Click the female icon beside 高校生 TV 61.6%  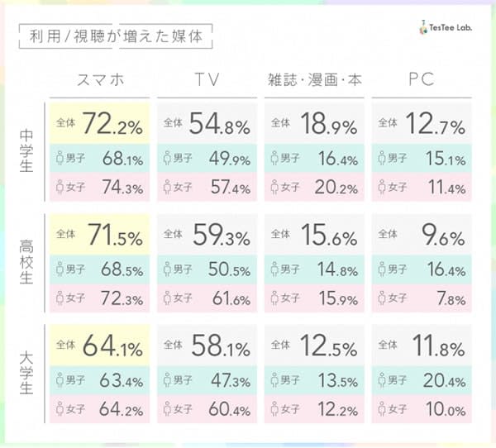(x=167, y=298)
